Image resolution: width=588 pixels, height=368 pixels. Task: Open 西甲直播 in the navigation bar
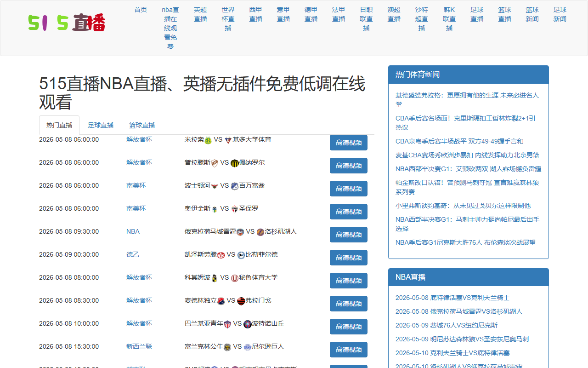255,14
